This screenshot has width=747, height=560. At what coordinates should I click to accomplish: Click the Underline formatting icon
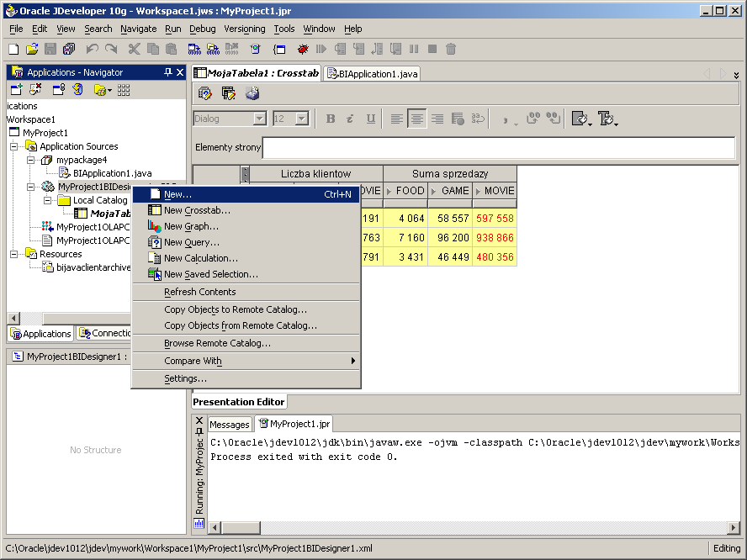(x=371, y=119)
